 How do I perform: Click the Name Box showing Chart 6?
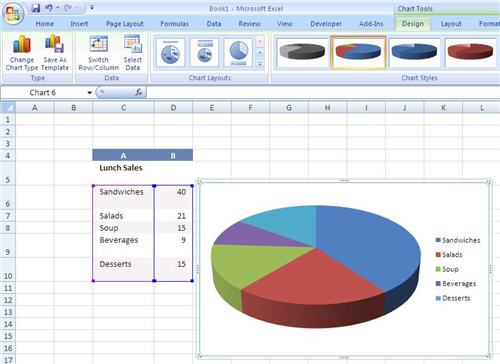click(43, 93)
